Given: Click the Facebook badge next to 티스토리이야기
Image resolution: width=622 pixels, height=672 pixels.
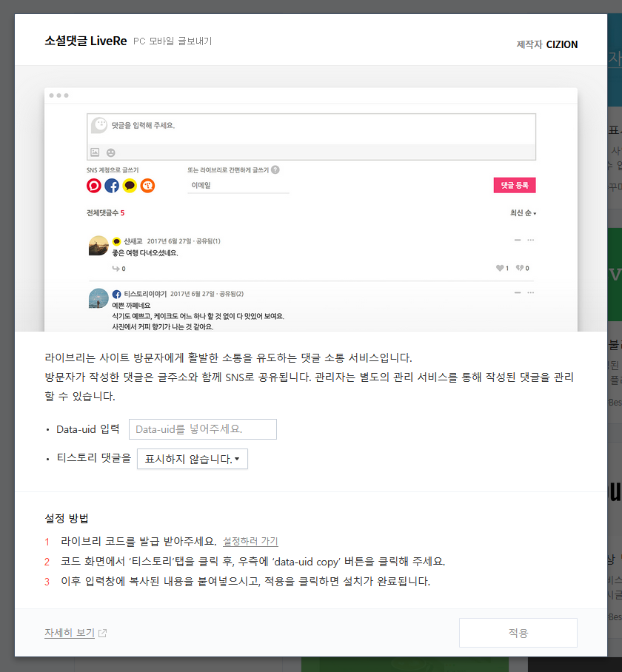Looking at the screenshot, I should click(x=116, y=294).
